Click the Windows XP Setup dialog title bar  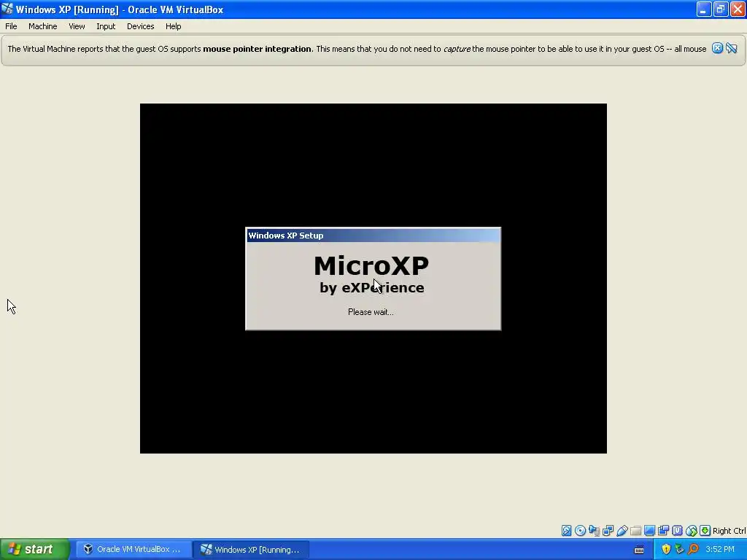coord(373,236)
